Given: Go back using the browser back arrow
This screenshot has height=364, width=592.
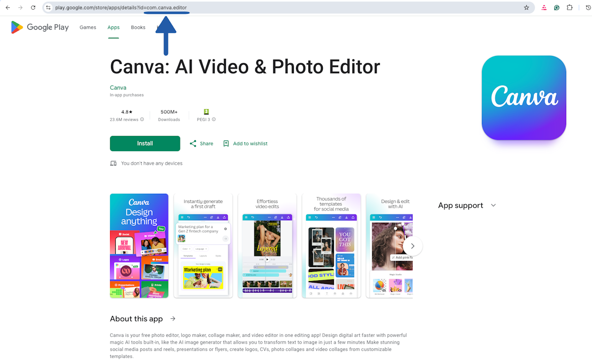Looking at the screenshot, I should (x=8, y=7).
